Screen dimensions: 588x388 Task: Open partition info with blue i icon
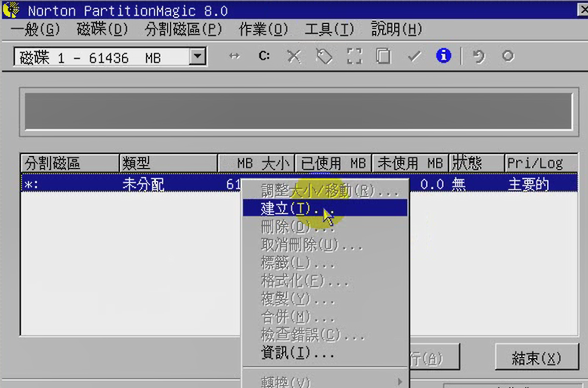[x=443, y=56]
